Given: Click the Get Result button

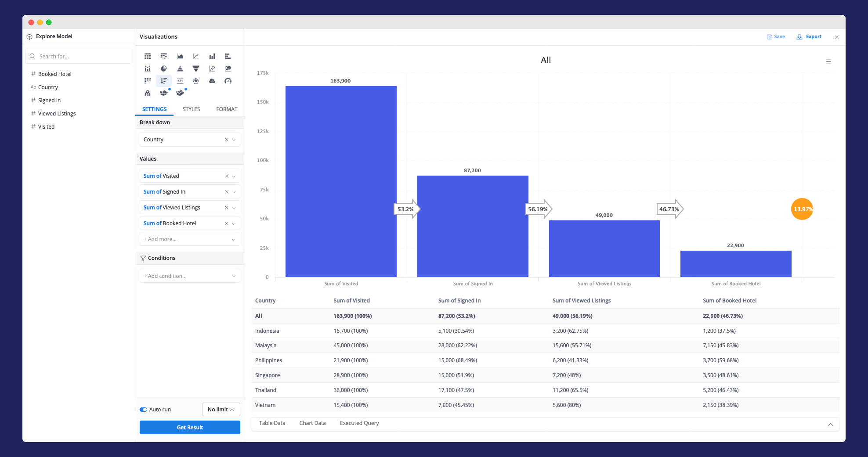Looking at the screenshot, I should click(x=190, y=428).
